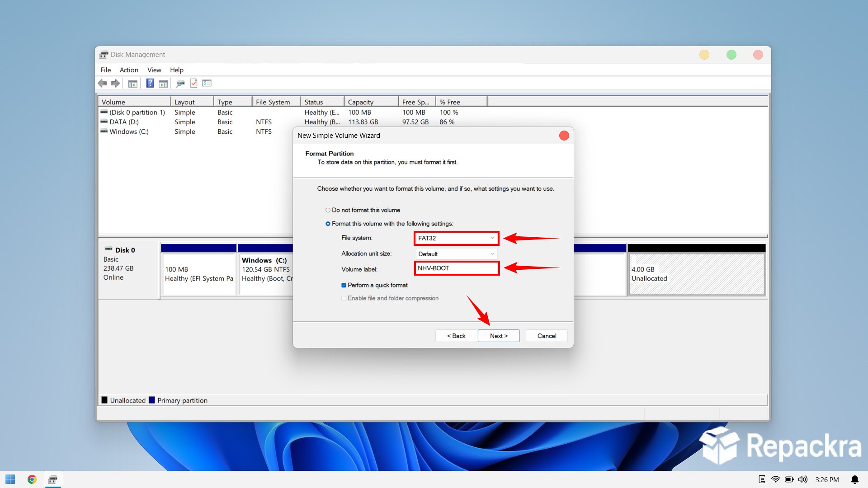Toggle the Show/Hide Console Tree toolbar icon
The width and height of the screenshot is (868, 488).
(x=132, y=83)
